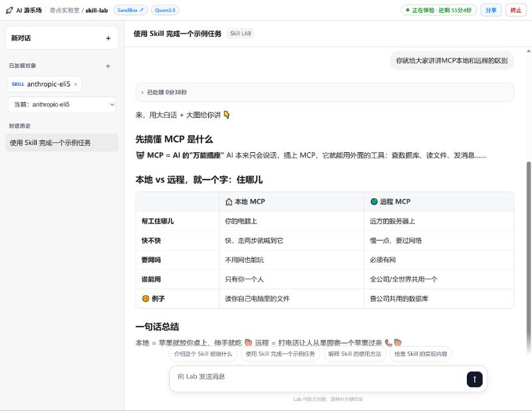This screenshot has width=532, height=411.
Task: Click the Skill LAB tag in header
Action: [x=241, y=33]
